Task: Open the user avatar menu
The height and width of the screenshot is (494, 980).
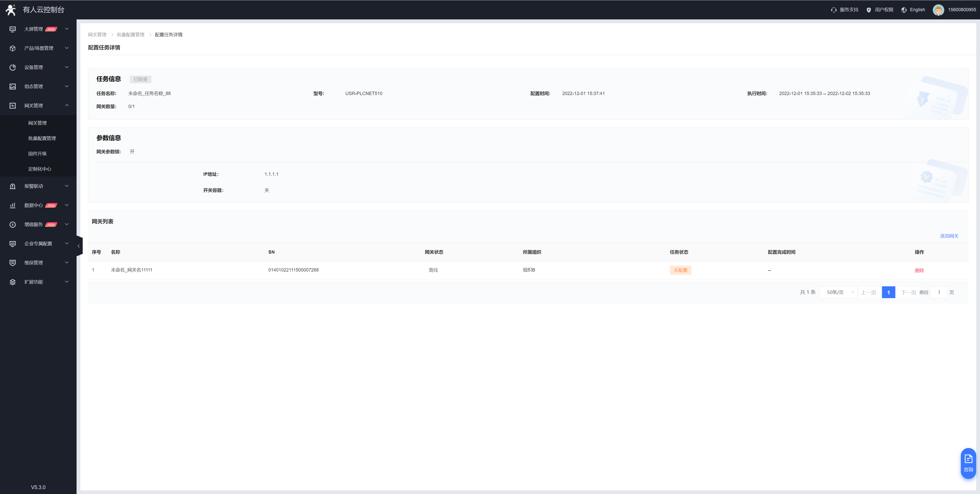Action: tap(938, 10)
